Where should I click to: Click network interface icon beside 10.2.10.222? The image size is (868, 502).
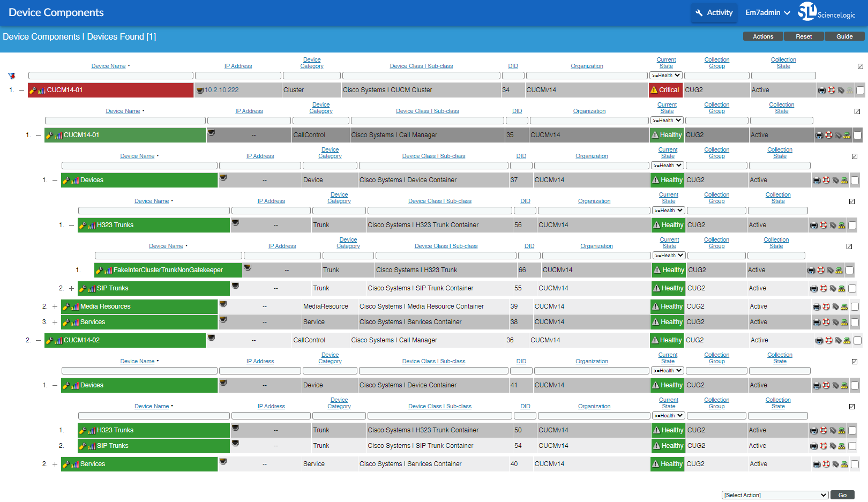pos(200,90)
